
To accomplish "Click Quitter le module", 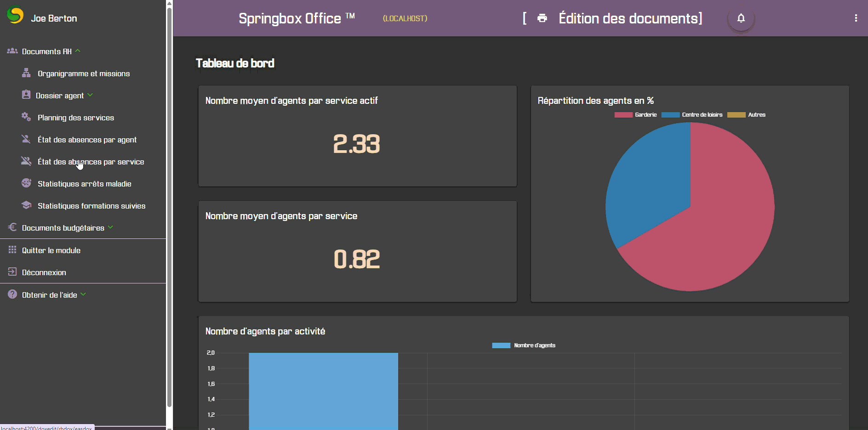I will tap(51, 250).
